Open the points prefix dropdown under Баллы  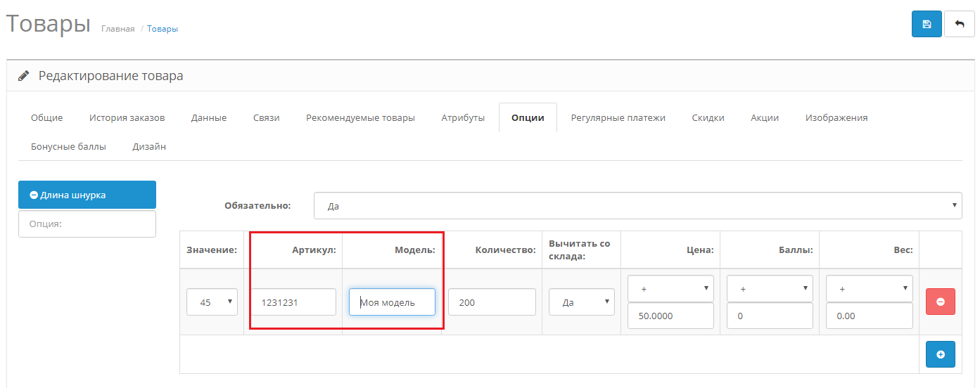(769, 289)
